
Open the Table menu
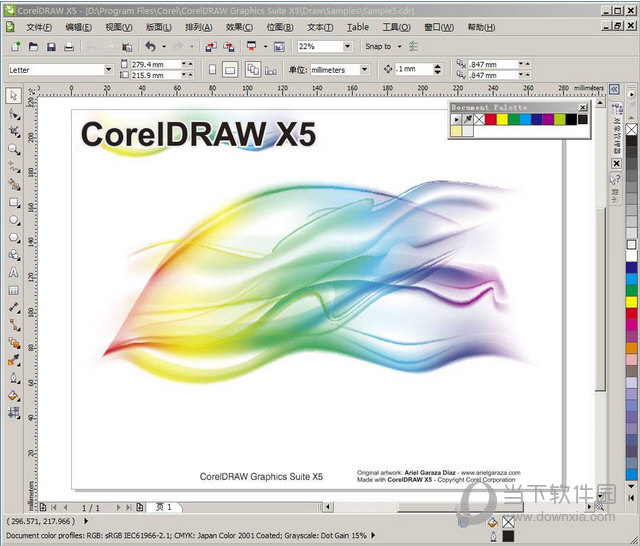point(358,27)
